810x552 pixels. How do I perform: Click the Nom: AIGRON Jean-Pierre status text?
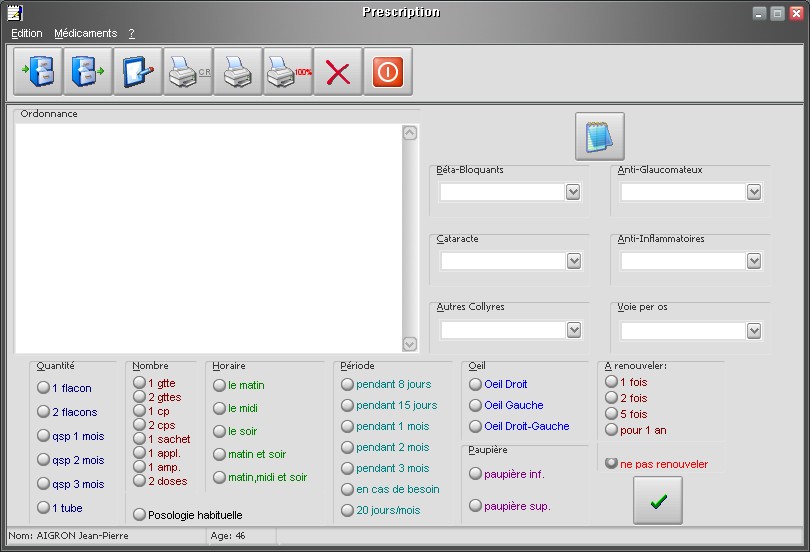69,536
